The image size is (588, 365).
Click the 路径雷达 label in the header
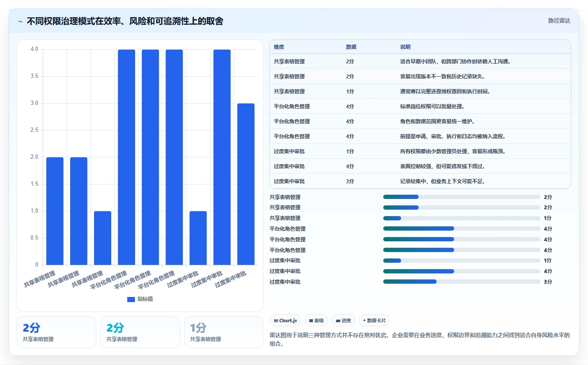559,21
